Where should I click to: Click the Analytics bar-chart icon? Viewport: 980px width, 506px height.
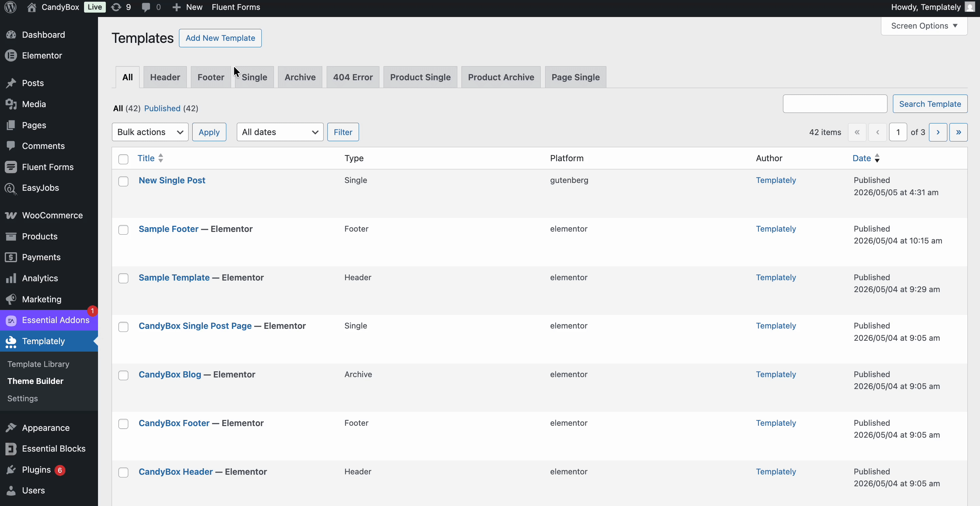pyautogui.click(x=11, y=278)
